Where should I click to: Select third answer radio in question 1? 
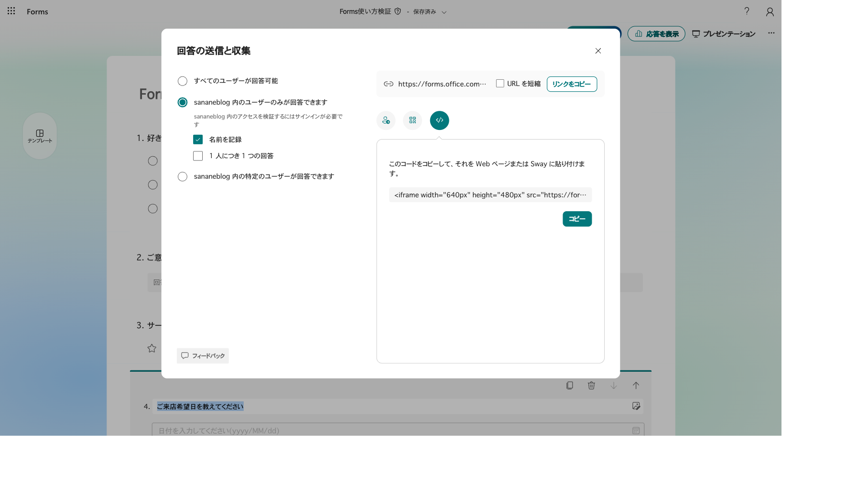(152, 209)
